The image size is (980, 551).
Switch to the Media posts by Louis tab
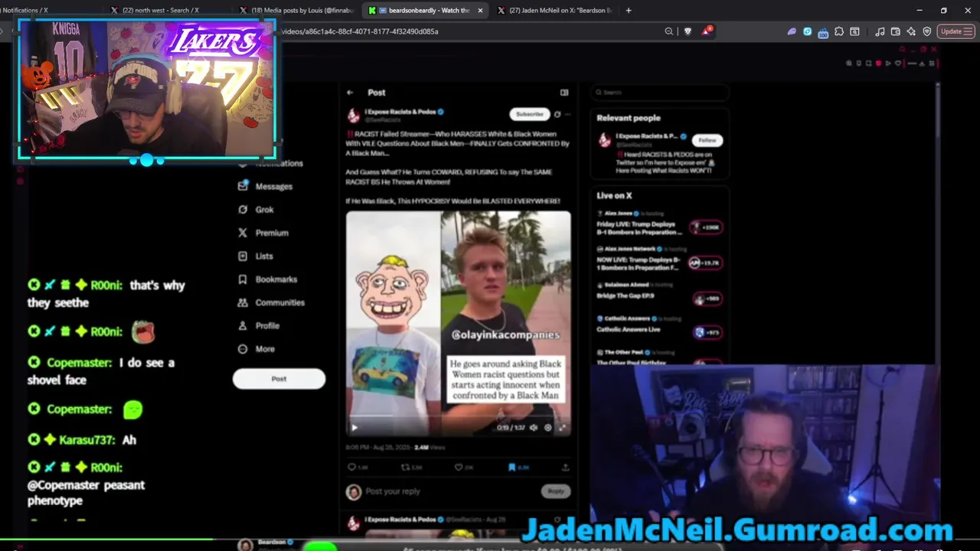point(296,11)
